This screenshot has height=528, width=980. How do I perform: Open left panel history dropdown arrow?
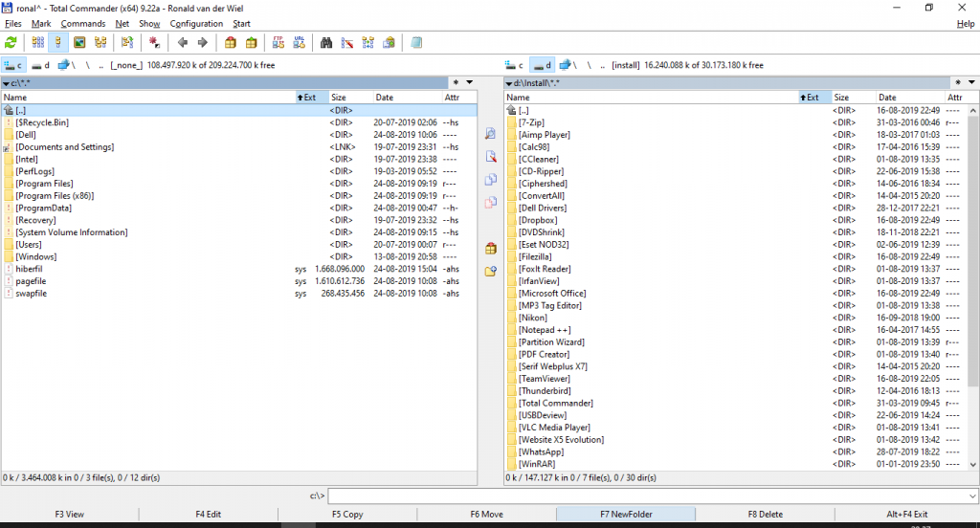(469, 82)
